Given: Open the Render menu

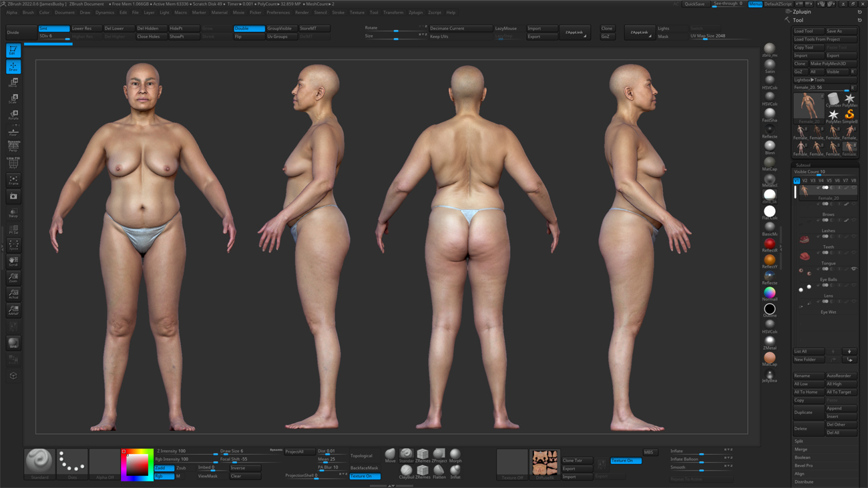Looking at the screenshot, I should (x=302, y=13).
